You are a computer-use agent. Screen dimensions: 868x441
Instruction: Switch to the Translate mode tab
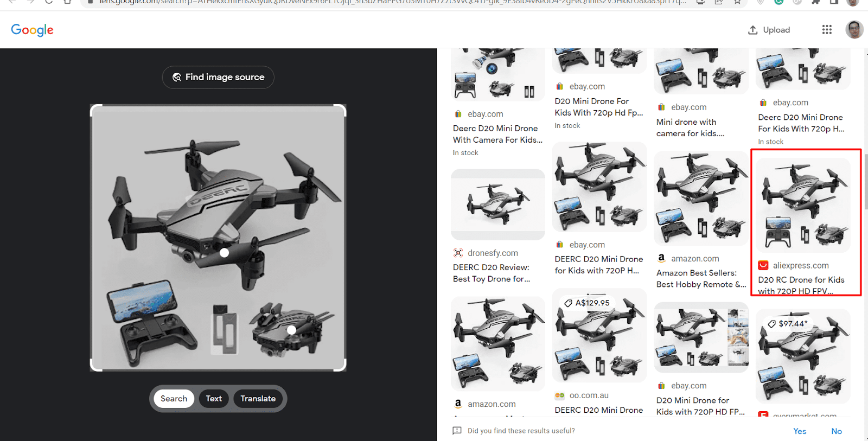coord(258,399)
